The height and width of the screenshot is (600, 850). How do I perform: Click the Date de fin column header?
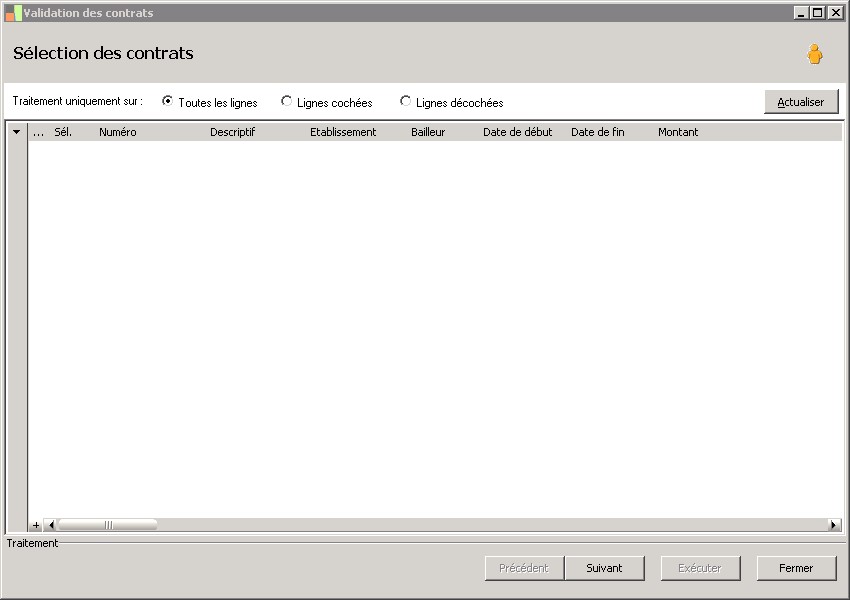point(597,132)
